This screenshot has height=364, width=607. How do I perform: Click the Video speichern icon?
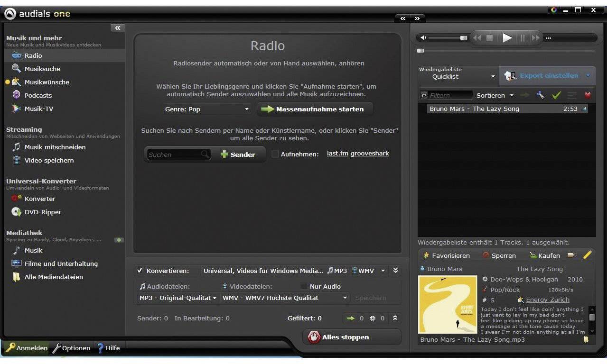17,160
